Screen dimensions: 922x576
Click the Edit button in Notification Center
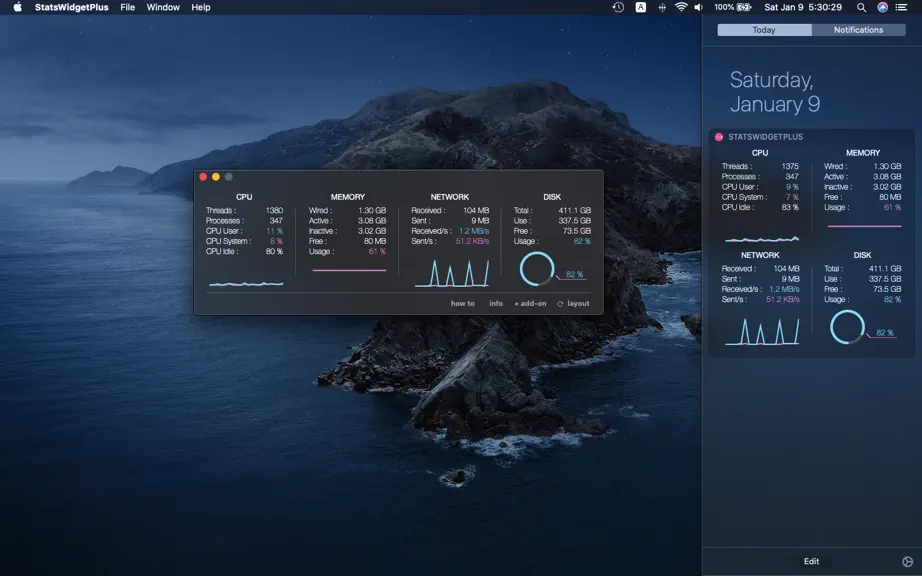click(x=811, y=561)
